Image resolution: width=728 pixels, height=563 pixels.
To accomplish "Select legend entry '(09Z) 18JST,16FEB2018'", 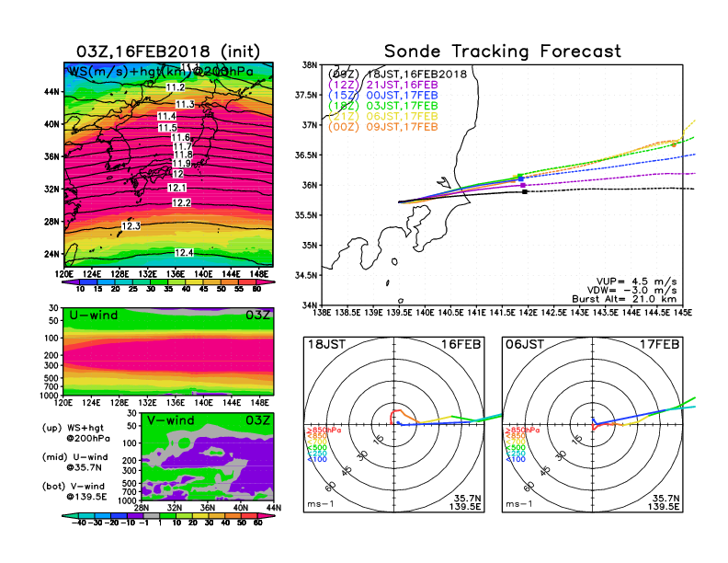I will 397,75.
